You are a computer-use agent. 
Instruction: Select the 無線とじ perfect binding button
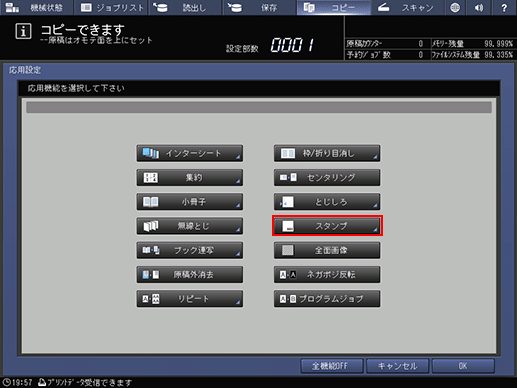point(189,226)
